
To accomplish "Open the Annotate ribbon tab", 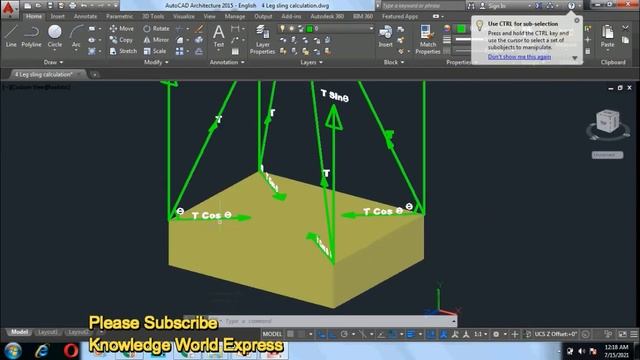I will (85, 16).
